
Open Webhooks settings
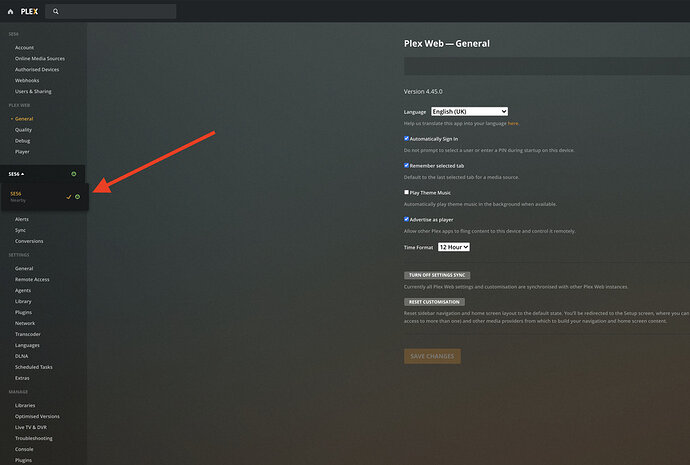[27, 81]
